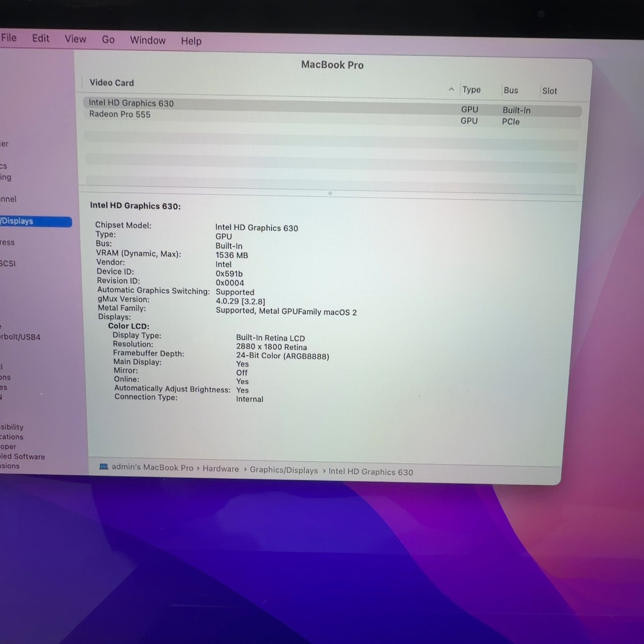Select the Thunderbolt/USB4 sidebar item
This screenshot has height=644, width=644.
(x=20, y=337)
